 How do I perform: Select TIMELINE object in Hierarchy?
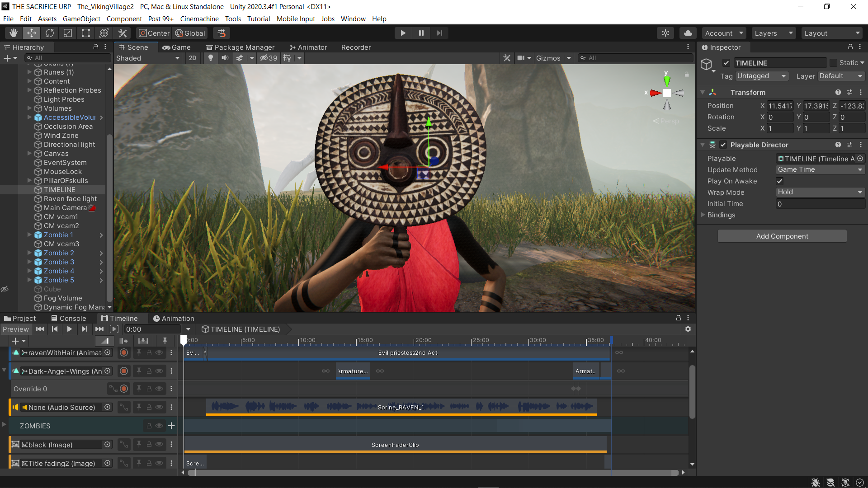(x=60, y=190)
